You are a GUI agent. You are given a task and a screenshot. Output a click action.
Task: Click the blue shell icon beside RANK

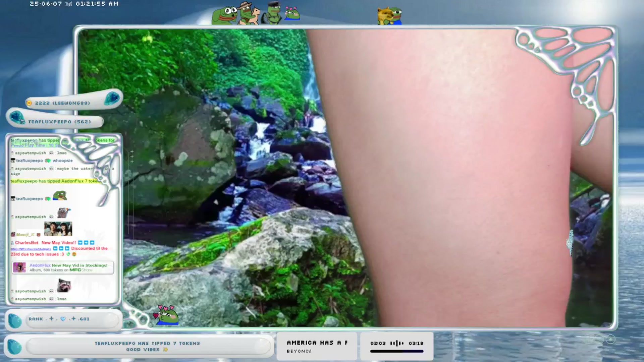click(x=15, y=321)
